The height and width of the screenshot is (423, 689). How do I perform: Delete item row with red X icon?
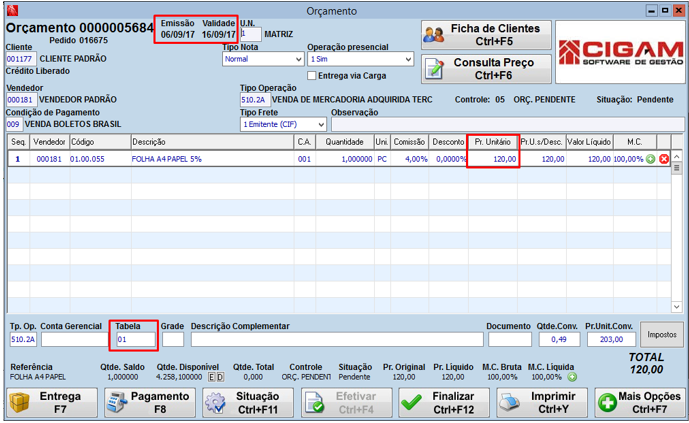click(x=664, y=159)
